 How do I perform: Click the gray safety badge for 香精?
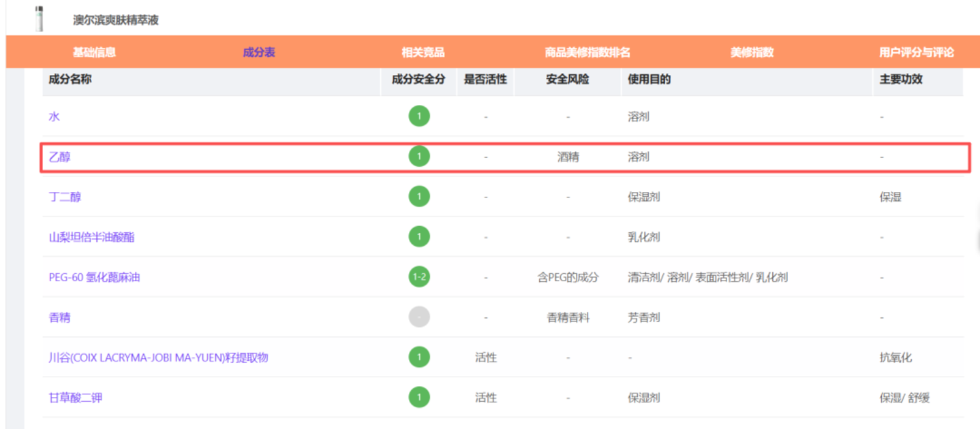[419, 317]
